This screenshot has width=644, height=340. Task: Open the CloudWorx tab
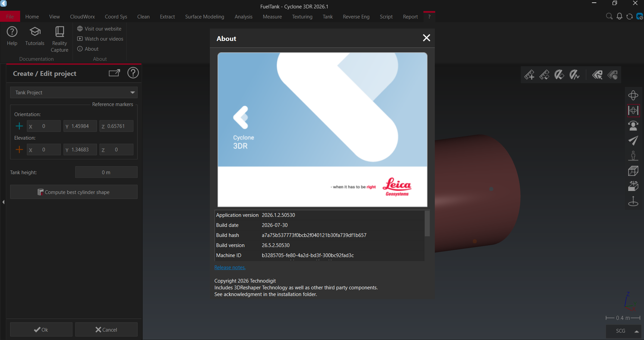(x=82, y=17)
